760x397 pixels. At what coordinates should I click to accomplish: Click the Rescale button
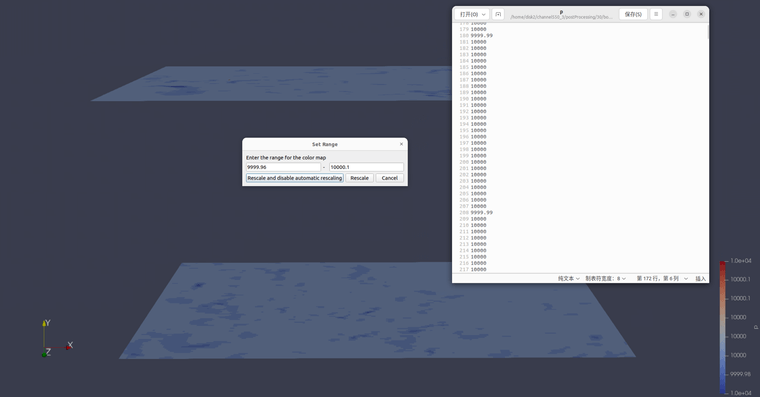pos(360,178)
